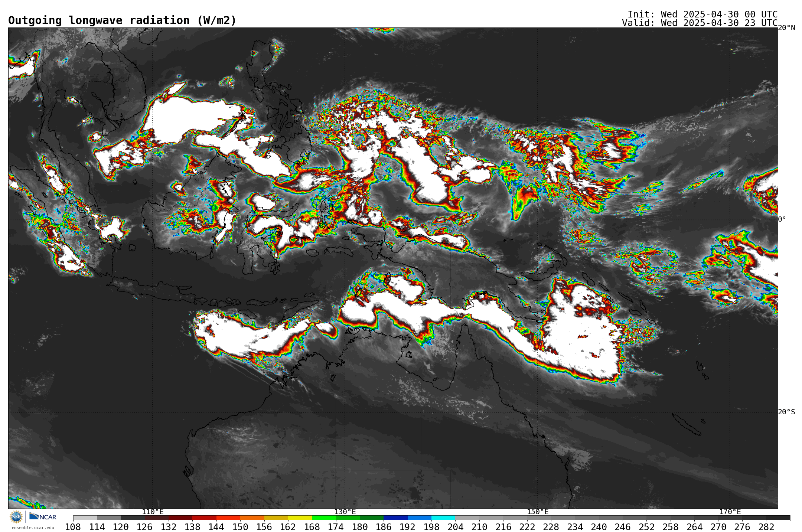This screenshot has height=532, width=802.
Task: Pick the dark blue 186–192 colorbar swatch
Action: [x=395, y=518]
